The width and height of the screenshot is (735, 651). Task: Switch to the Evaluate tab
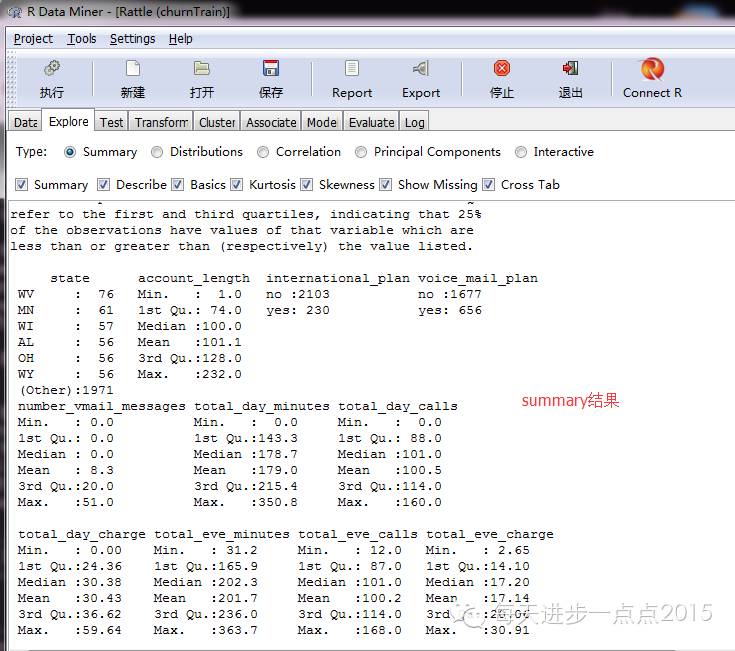pos(371,122)
